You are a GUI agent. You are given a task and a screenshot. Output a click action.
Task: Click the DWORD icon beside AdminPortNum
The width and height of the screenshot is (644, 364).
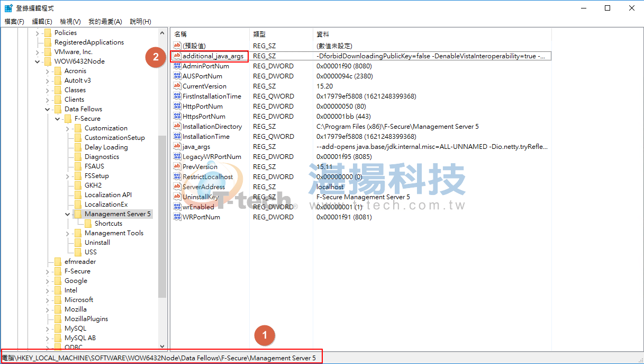tap(177, 66)
